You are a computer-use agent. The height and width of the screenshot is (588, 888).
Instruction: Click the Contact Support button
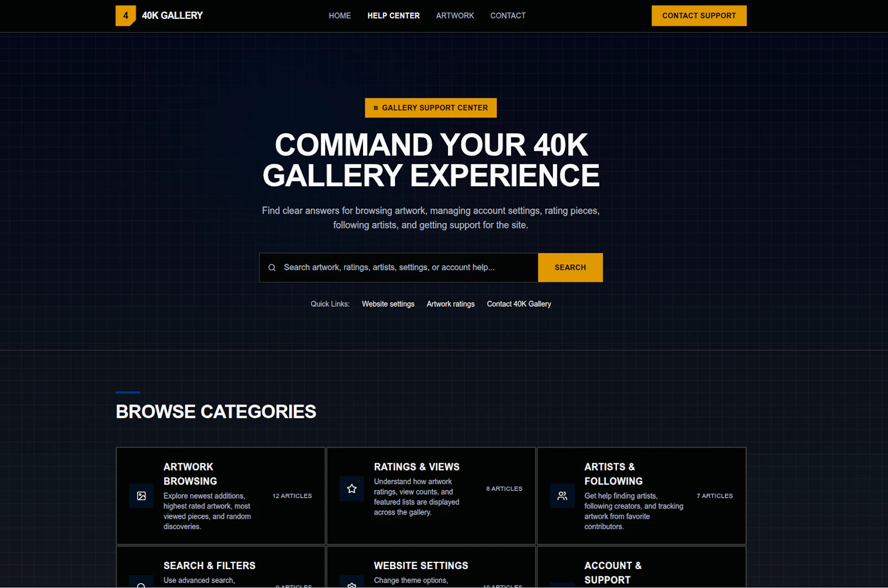click(x=699, y=16)
